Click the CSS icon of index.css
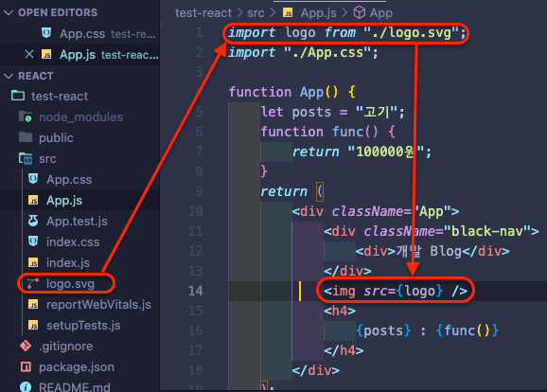The height and width of the screenshot is (392, 547). pyautogui.click(x=33, y=241)
